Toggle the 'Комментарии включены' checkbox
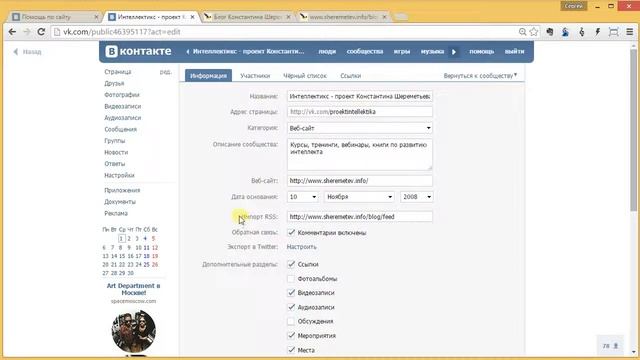The width and height of the screenshot is (640, 360). (291, 233)
